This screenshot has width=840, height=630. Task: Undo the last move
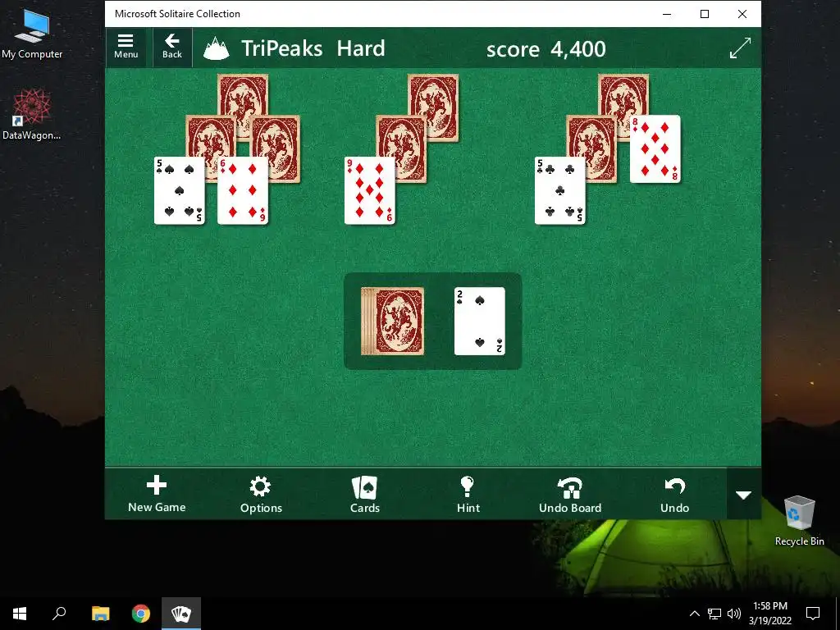674,494
